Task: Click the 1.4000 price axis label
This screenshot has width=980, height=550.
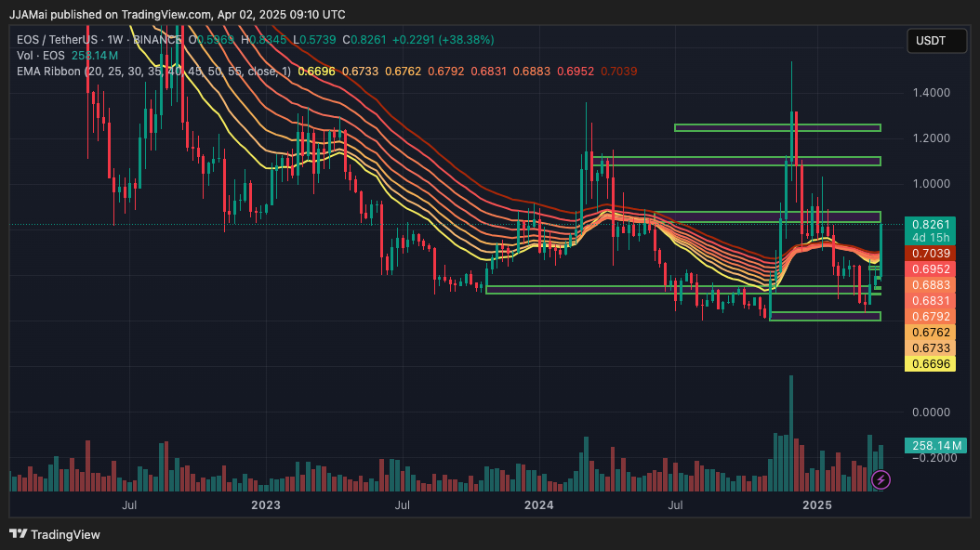Action: click(932, 93)
